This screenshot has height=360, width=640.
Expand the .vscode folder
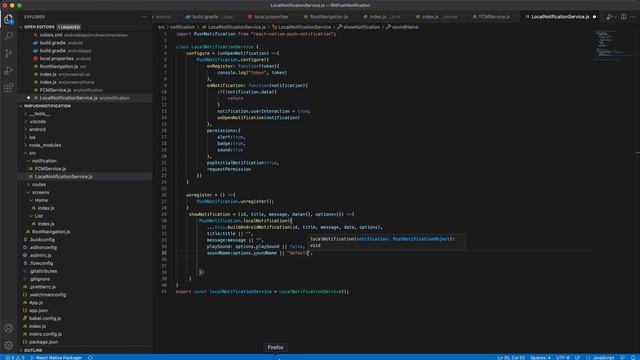point(37,121)
